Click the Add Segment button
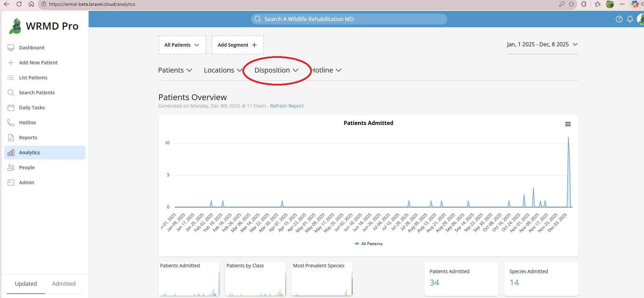This screenshot has height=298, width=644. tap(238, 45)
